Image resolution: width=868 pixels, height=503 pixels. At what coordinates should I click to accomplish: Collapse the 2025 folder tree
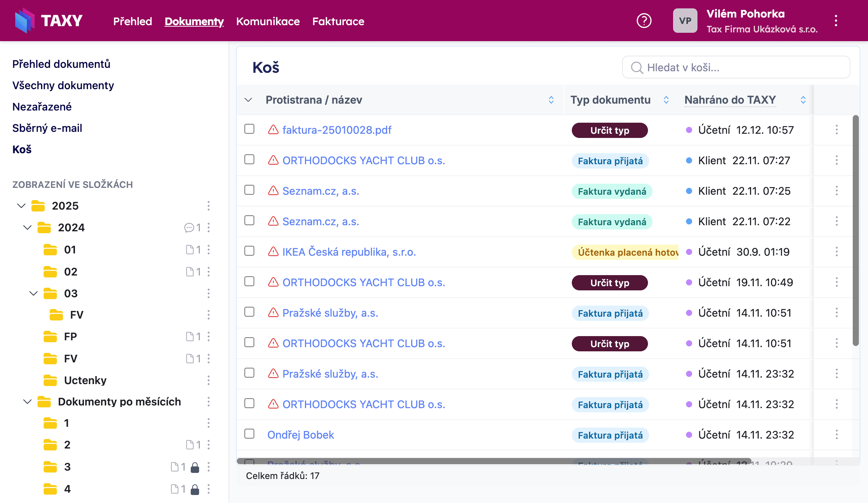[x=21, y=206]
